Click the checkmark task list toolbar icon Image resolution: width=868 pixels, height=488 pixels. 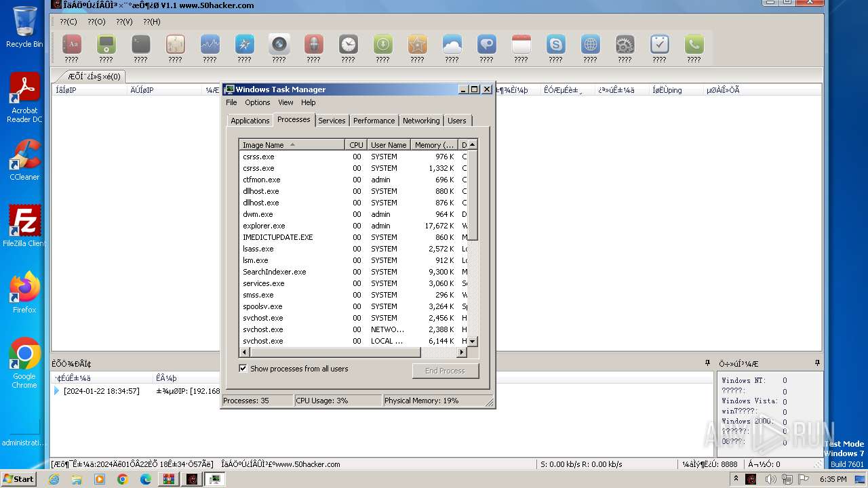[x=660, y=45]
